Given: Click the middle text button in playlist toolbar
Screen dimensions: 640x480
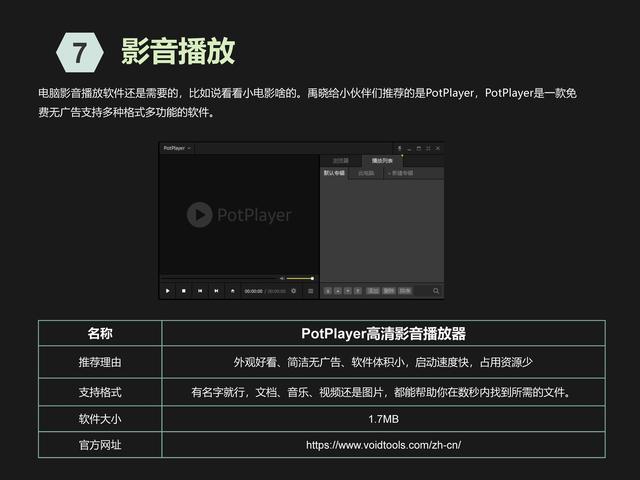Looking at the screenshot, I should [389, 291].
